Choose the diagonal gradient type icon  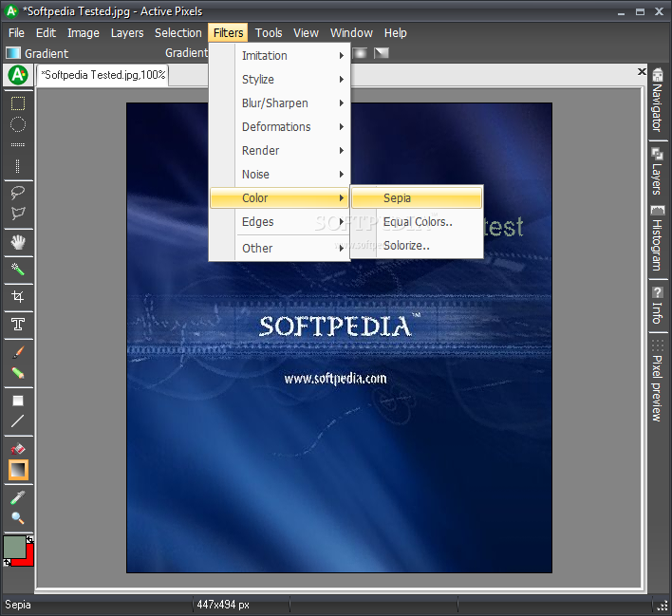[x=381, y=53]
